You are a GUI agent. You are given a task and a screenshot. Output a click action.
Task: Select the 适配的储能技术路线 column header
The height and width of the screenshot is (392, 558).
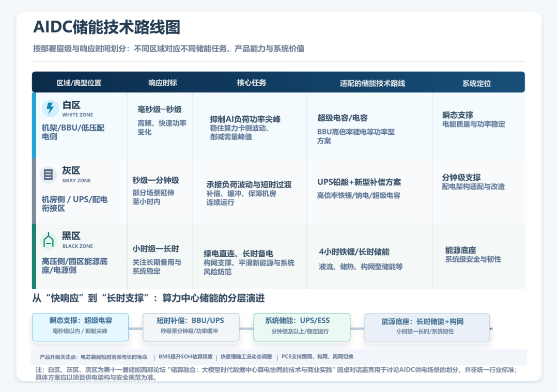tap(372, 83)
